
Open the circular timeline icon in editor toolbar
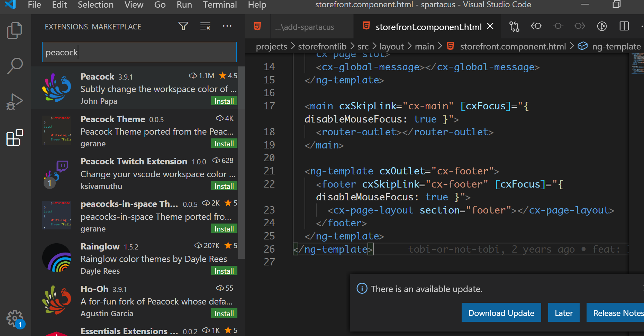pos(602,26)
